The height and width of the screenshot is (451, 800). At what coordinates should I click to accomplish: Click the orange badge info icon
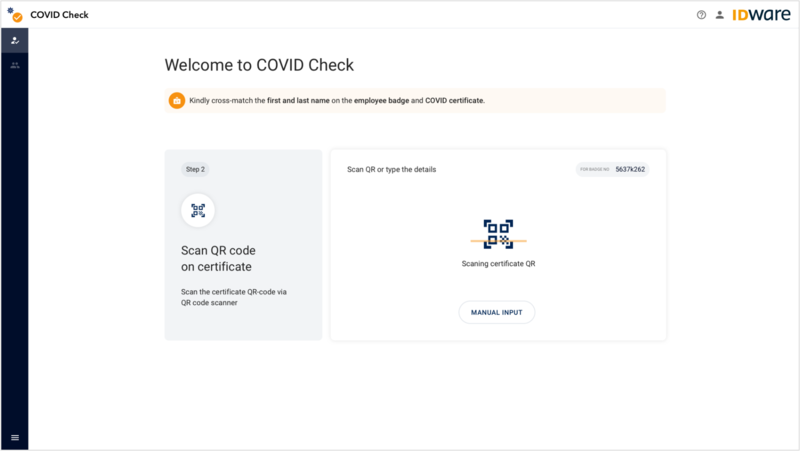[x=177, y=101]
